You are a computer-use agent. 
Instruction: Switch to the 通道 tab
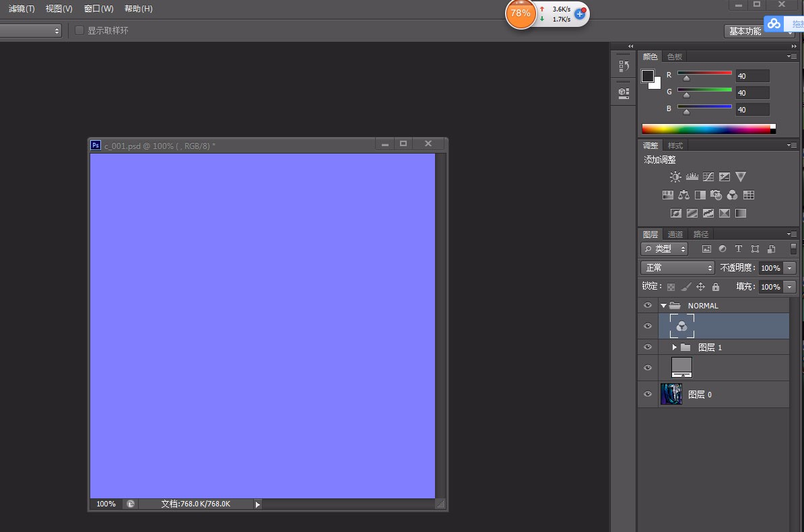675,234
